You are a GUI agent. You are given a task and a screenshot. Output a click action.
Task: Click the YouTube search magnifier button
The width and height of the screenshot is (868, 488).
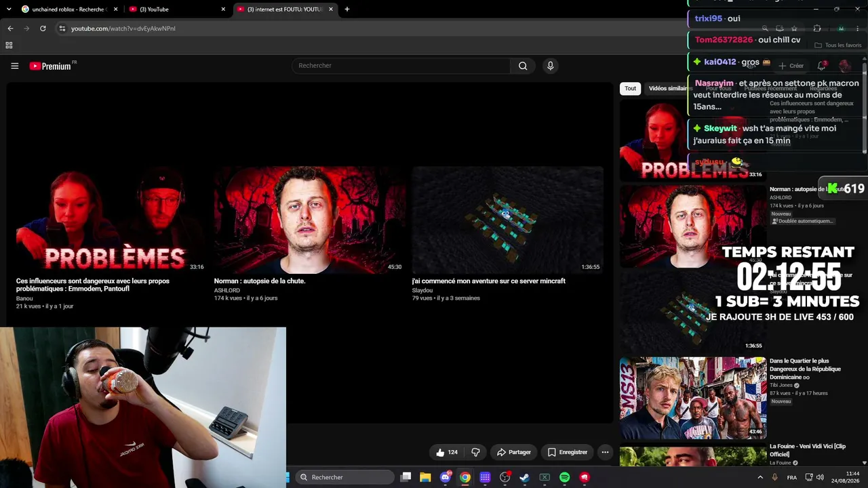523,66
